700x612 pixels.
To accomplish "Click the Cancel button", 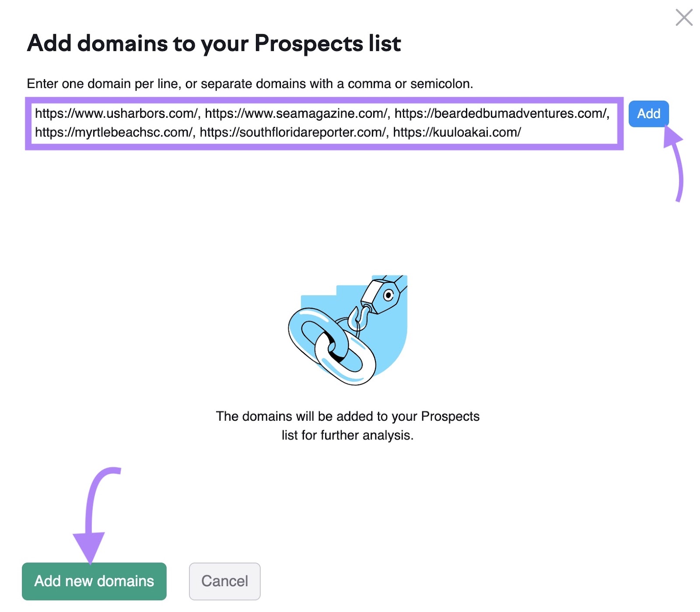I will [x=224, y=581].
